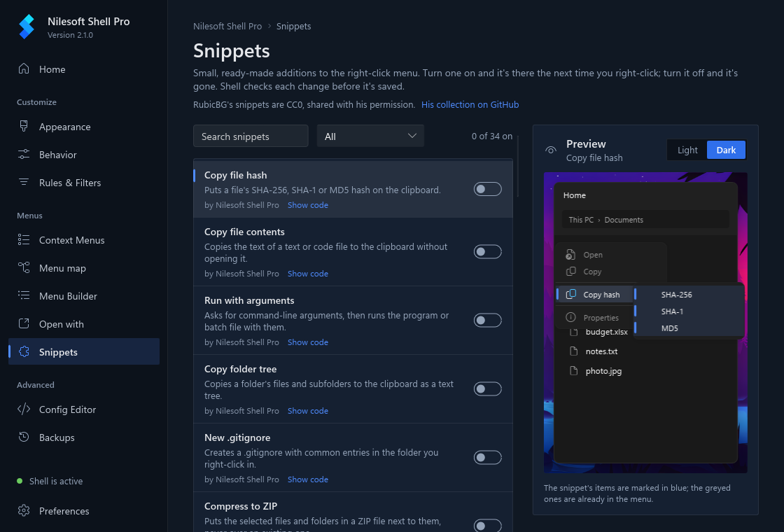Viewport: 784px width, 532px height.
Task: Click the Rules & Filters funnel icon
Action: (x=24, y=182)
